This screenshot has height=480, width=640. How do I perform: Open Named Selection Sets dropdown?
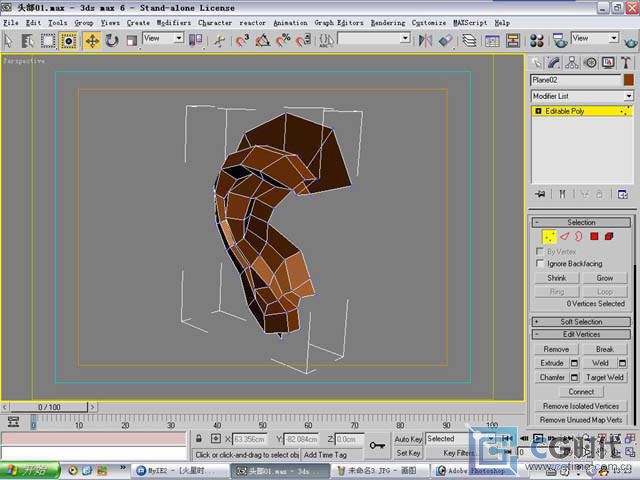[x=374, y=39]
